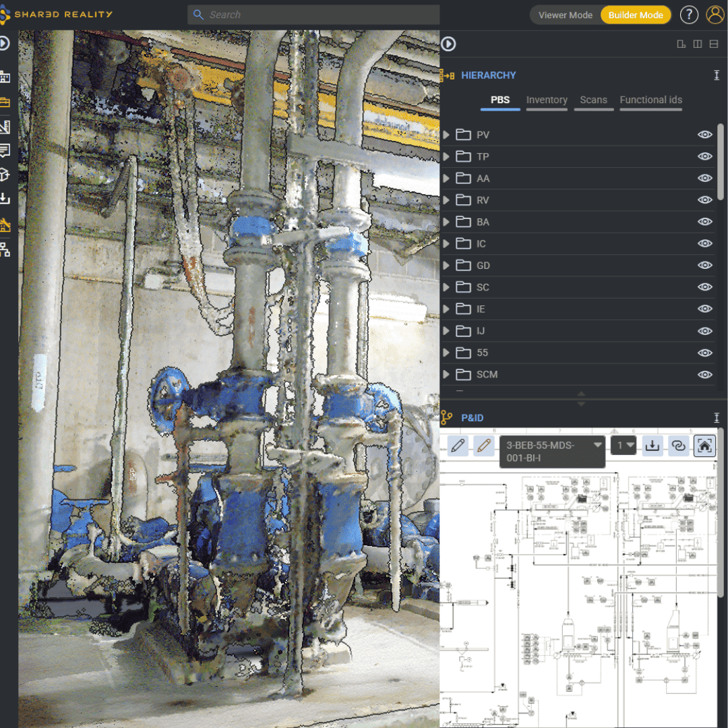Select Builder Mode button

636,15
